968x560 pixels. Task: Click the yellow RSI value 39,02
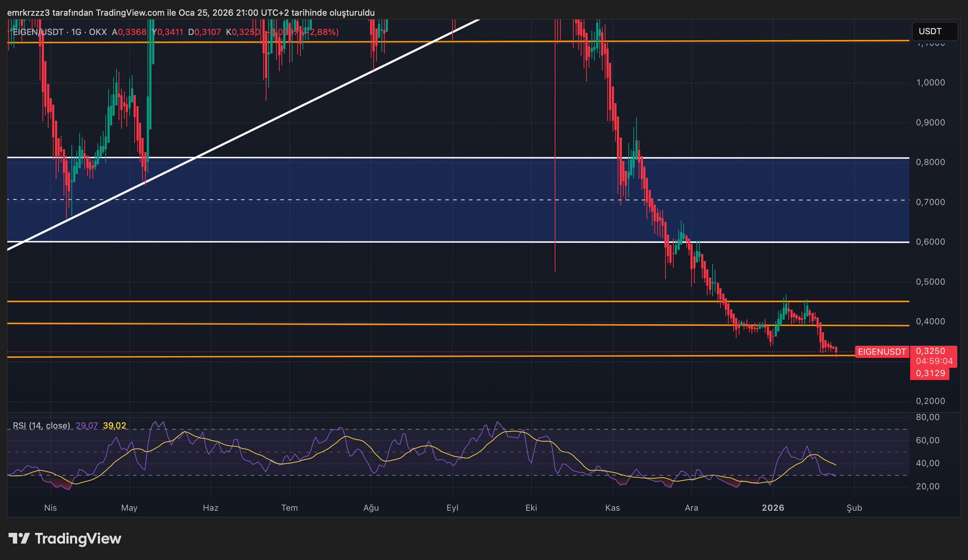tap(114, 426)
